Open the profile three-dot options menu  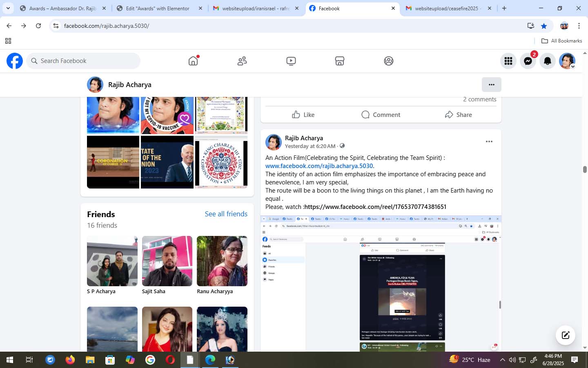pyautogui.click(x=492, y=85)
